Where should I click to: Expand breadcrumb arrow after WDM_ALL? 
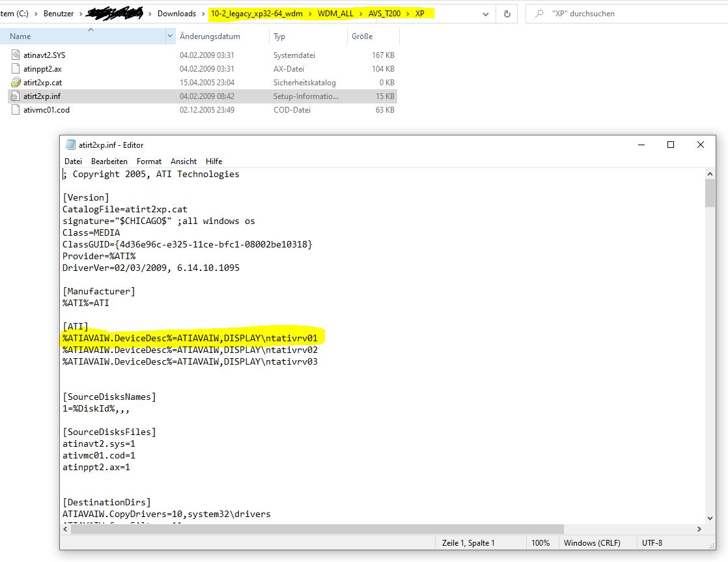(x=361, y=14)
